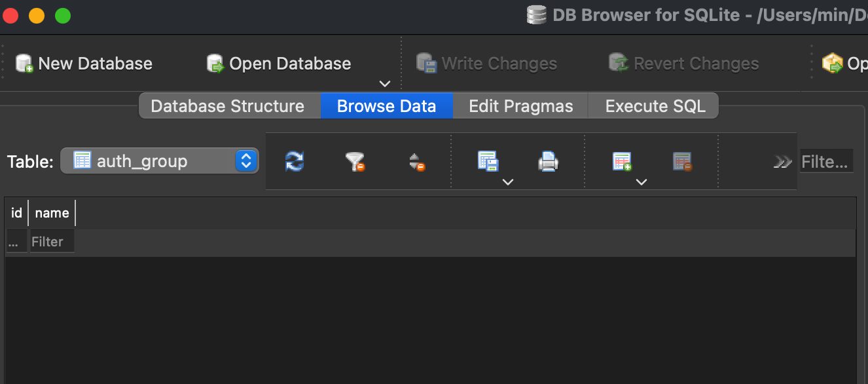
Task: Click the Open Project icon at toolbar edge
Action: pos(833,64)
